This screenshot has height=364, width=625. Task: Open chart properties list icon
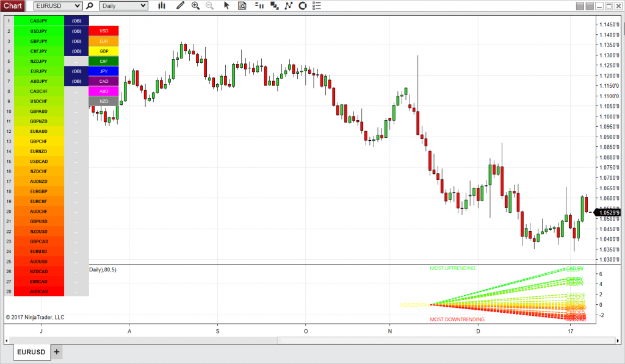317,5
